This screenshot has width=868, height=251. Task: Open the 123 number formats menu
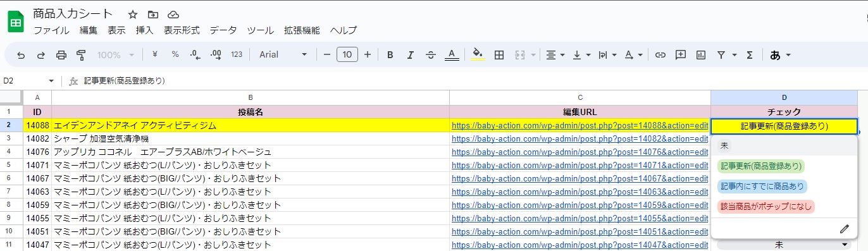237,55
